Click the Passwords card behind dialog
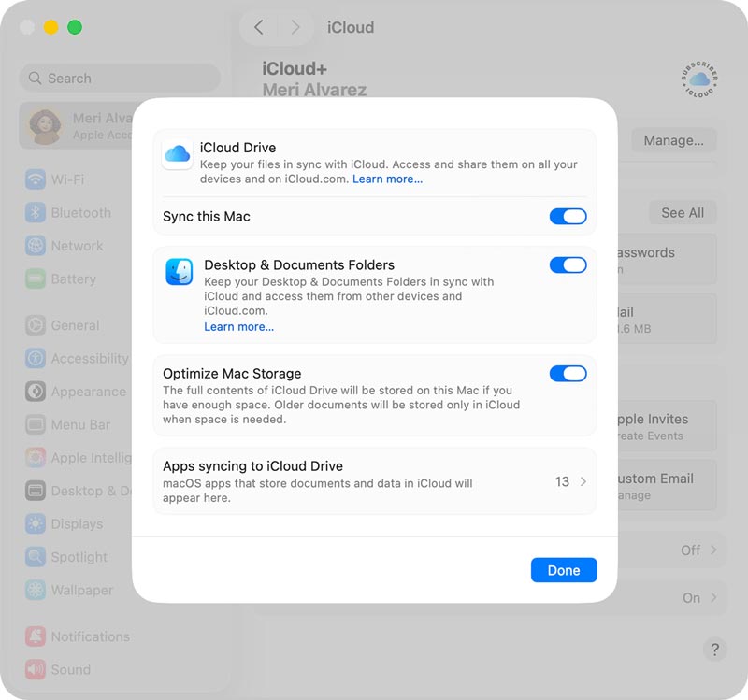Viewport: 748px width, 700px height. coord(667,259)
